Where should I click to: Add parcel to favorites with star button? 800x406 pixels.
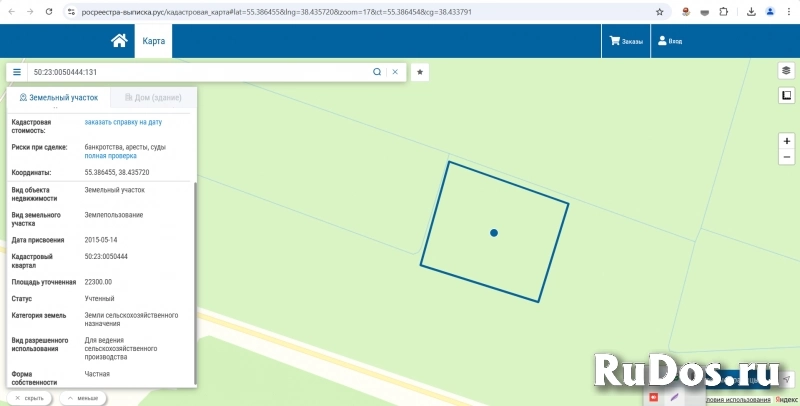pos(420,72)
